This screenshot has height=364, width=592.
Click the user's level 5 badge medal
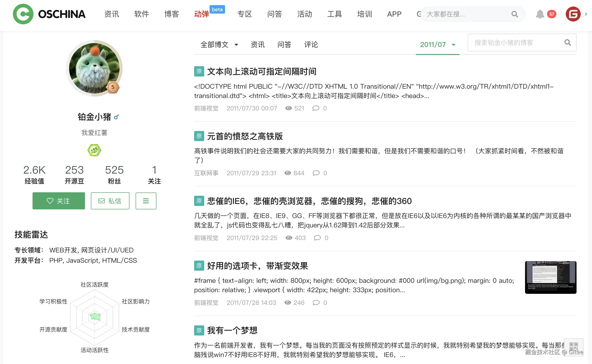pos(114,88)
